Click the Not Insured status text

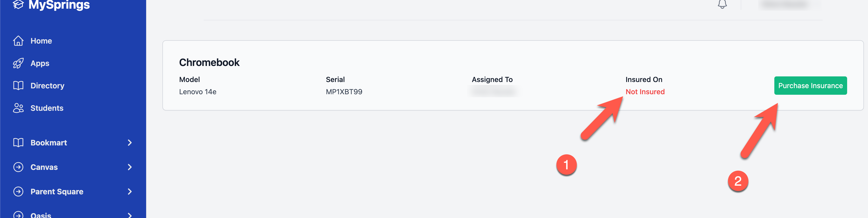tap(645, 92)
